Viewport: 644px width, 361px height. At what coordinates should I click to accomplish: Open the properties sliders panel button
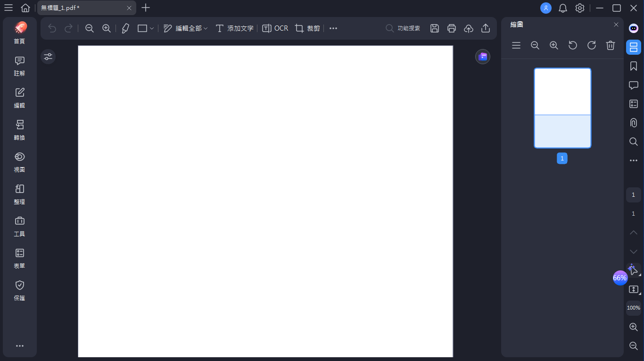[48, 57]
